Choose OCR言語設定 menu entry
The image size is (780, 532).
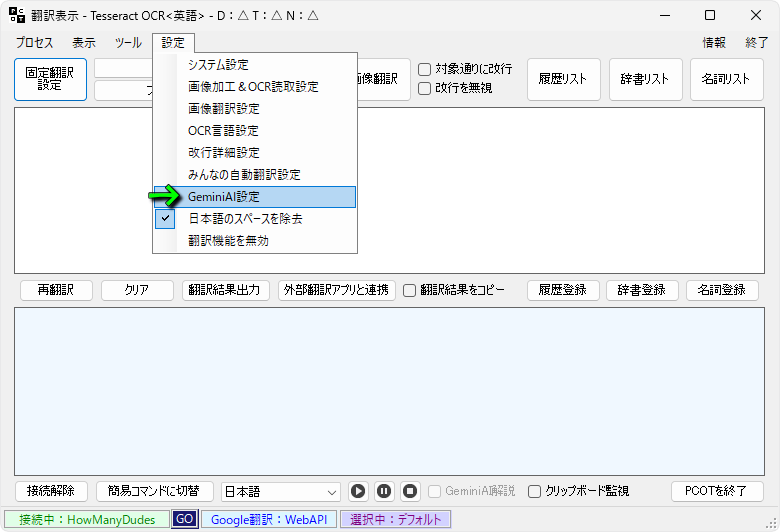tap(223, 131)
